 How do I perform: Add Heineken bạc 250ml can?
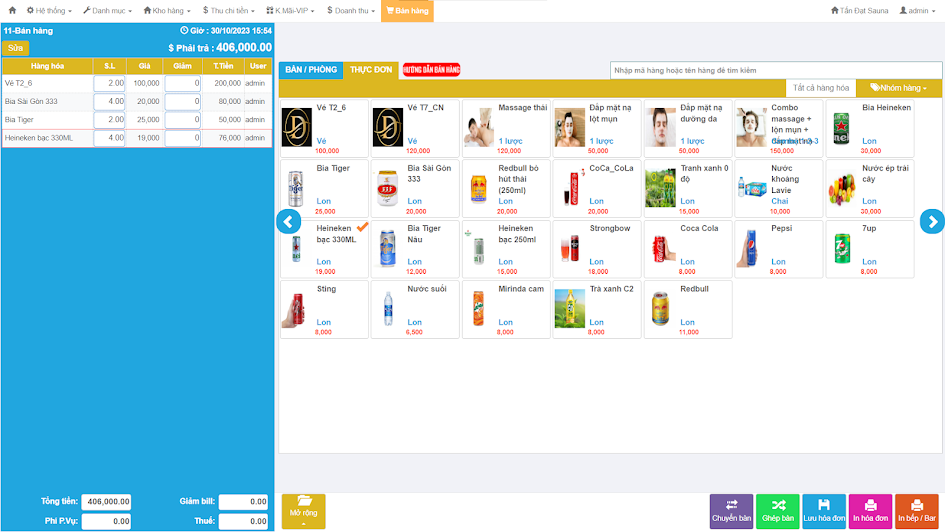506,249
